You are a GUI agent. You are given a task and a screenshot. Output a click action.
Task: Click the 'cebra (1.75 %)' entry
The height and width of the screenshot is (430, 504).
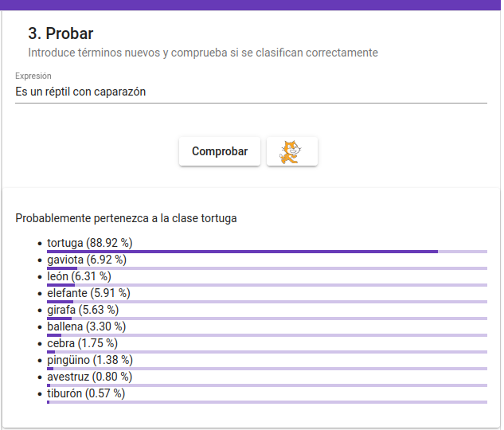tap(82, 343)
